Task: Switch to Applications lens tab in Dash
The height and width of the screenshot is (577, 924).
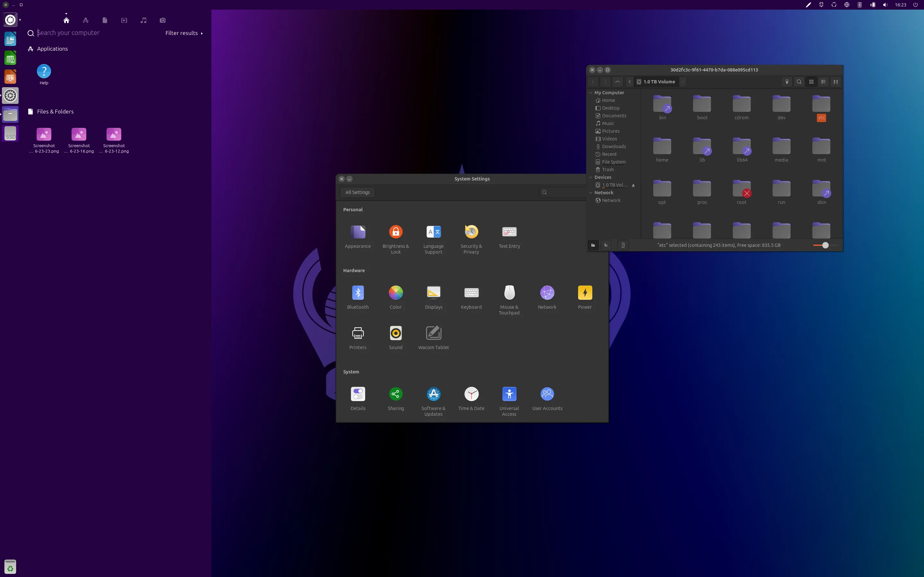Action: (x=86, y=20)
